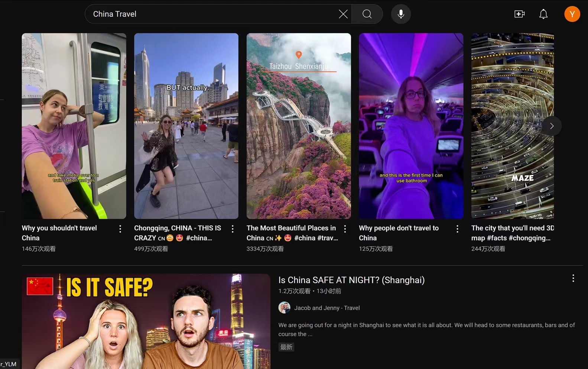Play the purple airplane cabin short
The height and width of the screenshot is (369, 588).
[x=411, y=126]
